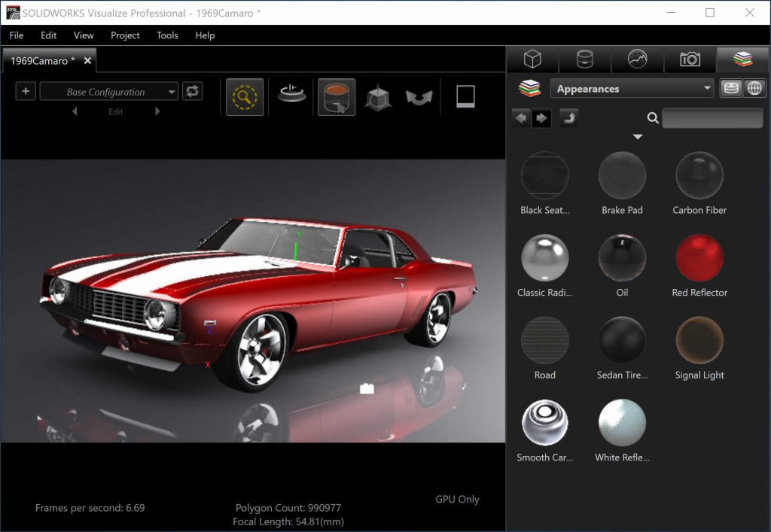771x532 pixels.
Task: Switch to the models cube palette tab
Action: click(533, 59)
